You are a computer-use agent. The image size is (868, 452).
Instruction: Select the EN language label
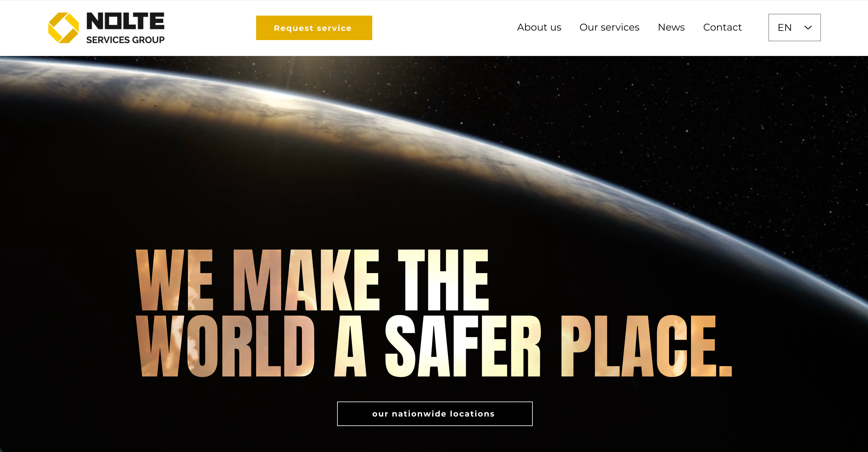pyautogui.click(x=785, y=28)
